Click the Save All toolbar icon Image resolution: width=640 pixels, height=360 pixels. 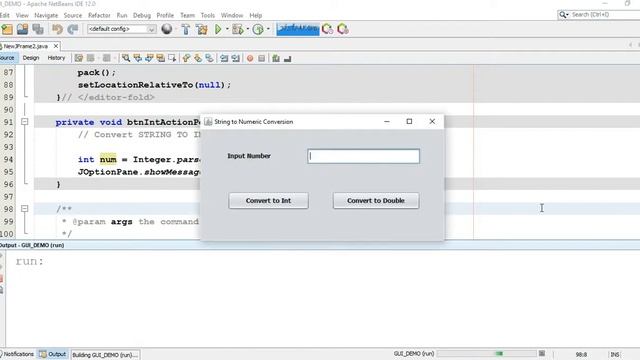(x=38, y=29)
